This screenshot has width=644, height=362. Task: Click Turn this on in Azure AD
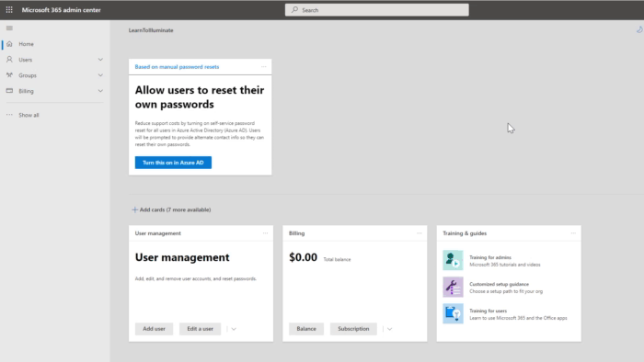point(173,163)
